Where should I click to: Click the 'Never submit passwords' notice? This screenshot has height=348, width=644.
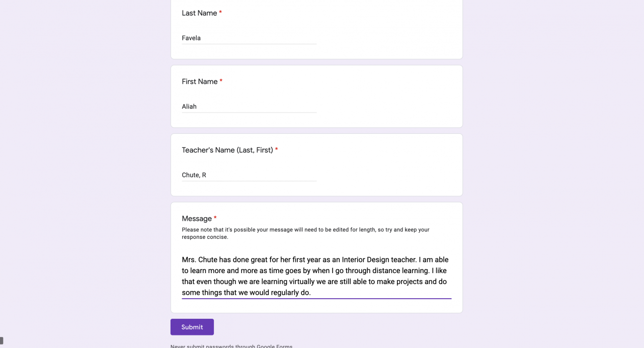click(x=231, y=346)
